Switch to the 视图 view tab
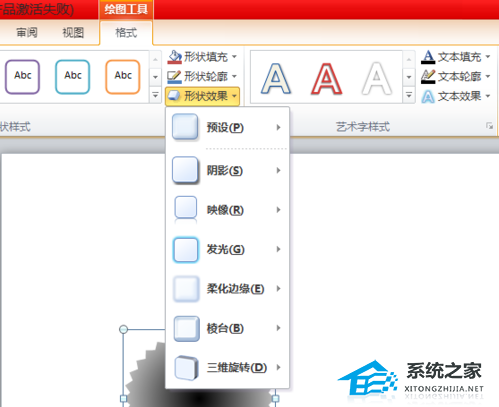The width and height of the screenshot is (499, 407). pos(73,33)
